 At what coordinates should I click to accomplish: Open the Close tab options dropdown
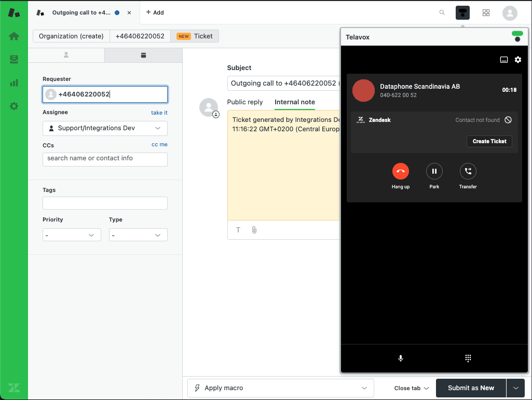(412, 388)
